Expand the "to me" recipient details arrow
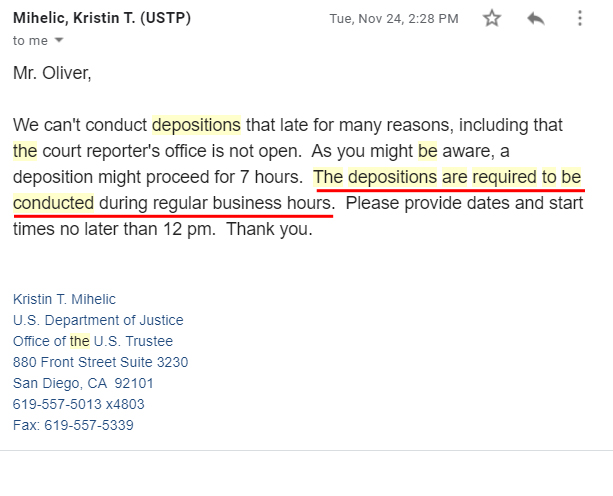Image resolution: width=613 pixels, height=496 pixels. coord(58,41)
